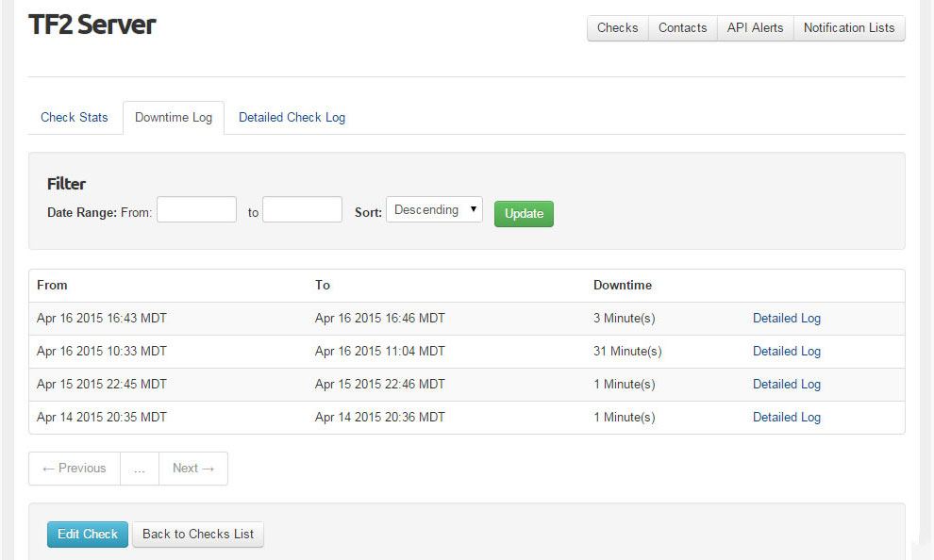Switch to the Check Stats tab
The image size is (934, 560).
click(75, 117)
